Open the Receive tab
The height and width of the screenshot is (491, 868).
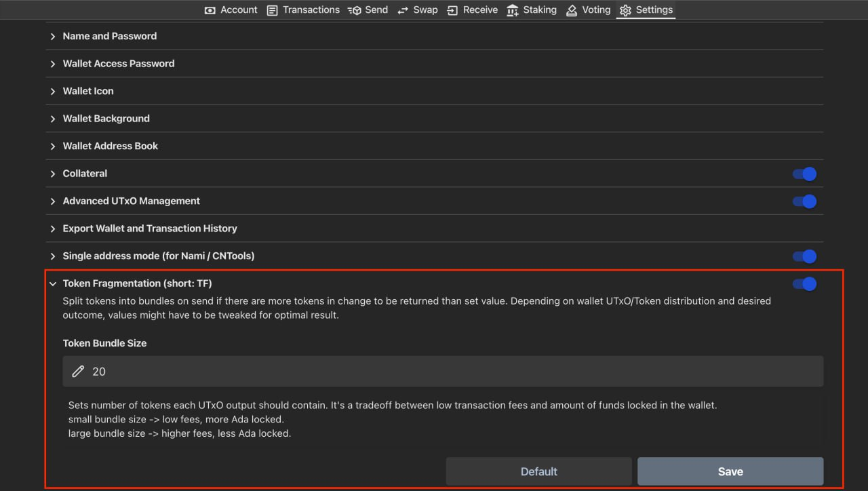tap(472, 10)
